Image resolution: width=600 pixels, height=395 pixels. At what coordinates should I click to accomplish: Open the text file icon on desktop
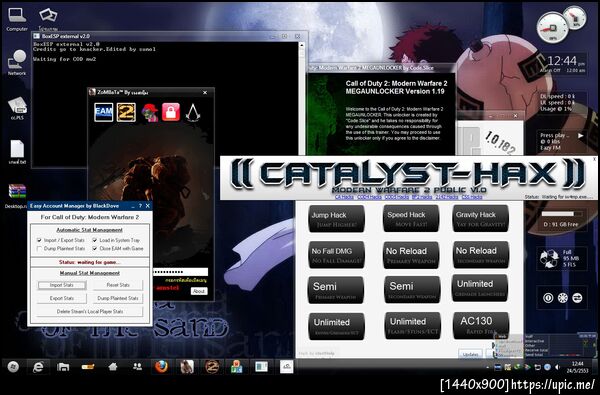coord(17,152)
